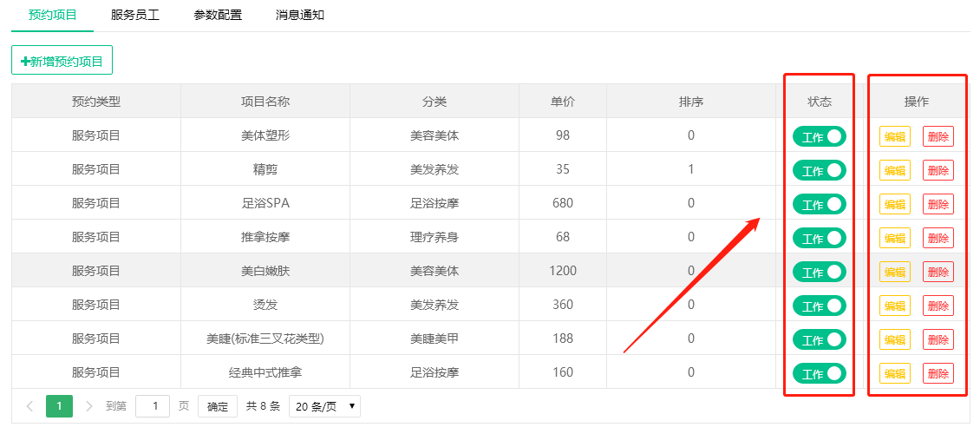Toggle the 工作 switch for 推拿按摩
Image resolution: width=980 pixels, height=434 pixels.
coord(820,238)
